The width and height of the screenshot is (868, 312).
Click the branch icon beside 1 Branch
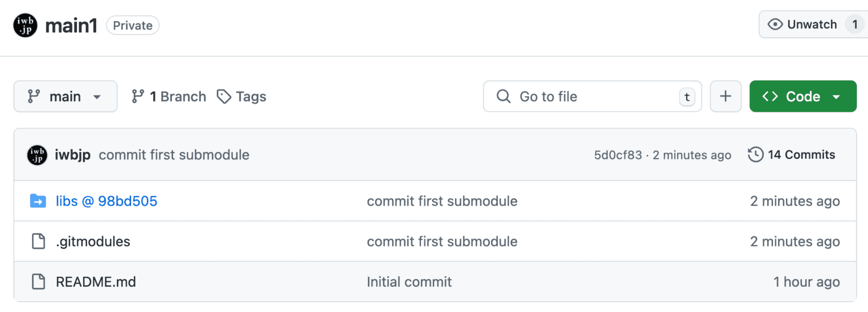(138, 97)
